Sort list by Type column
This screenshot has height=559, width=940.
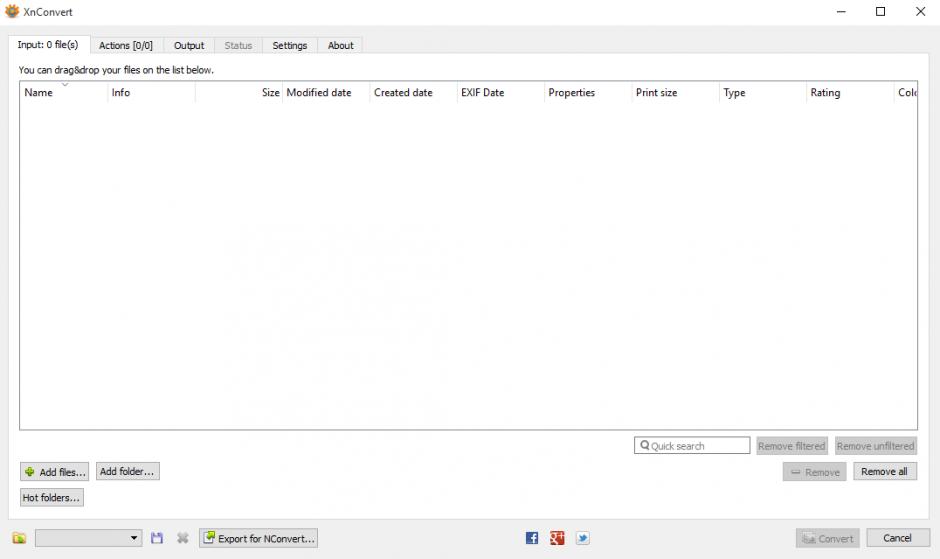(763, 92)
